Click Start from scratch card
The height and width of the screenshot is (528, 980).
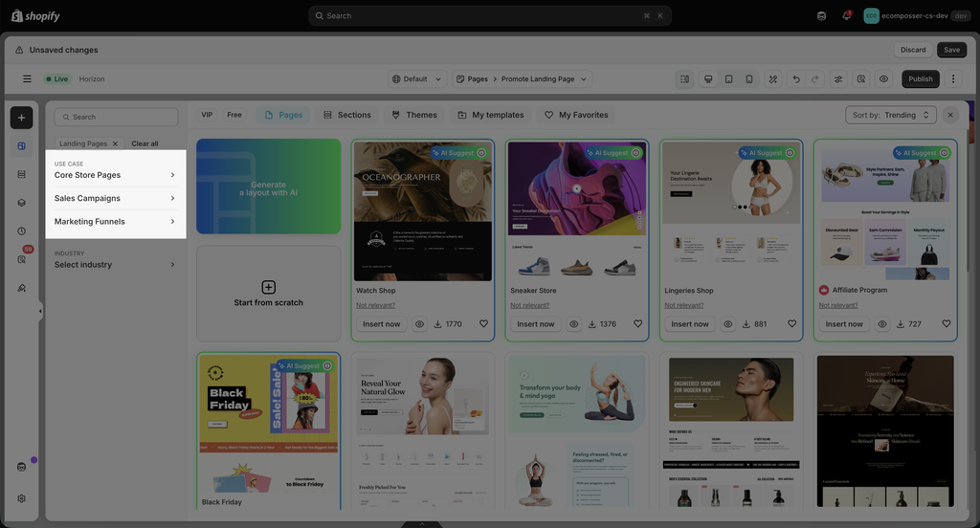(269, 294)
